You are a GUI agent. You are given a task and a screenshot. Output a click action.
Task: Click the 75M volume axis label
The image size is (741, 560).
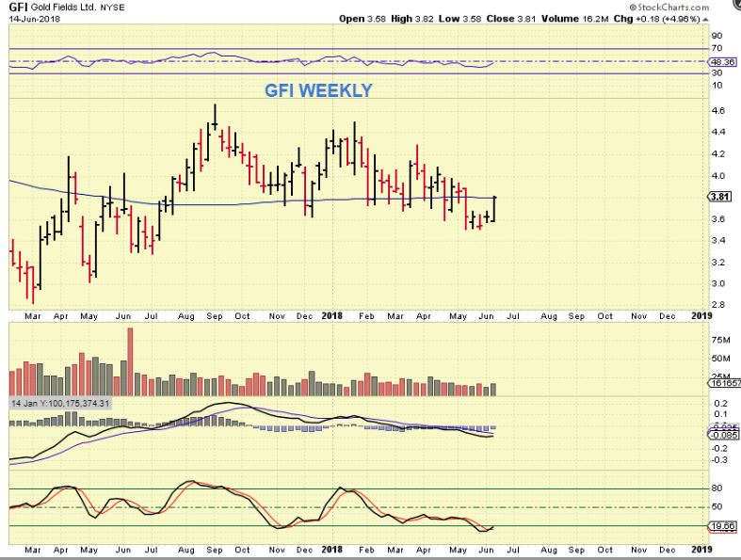(x=720, y=341)
